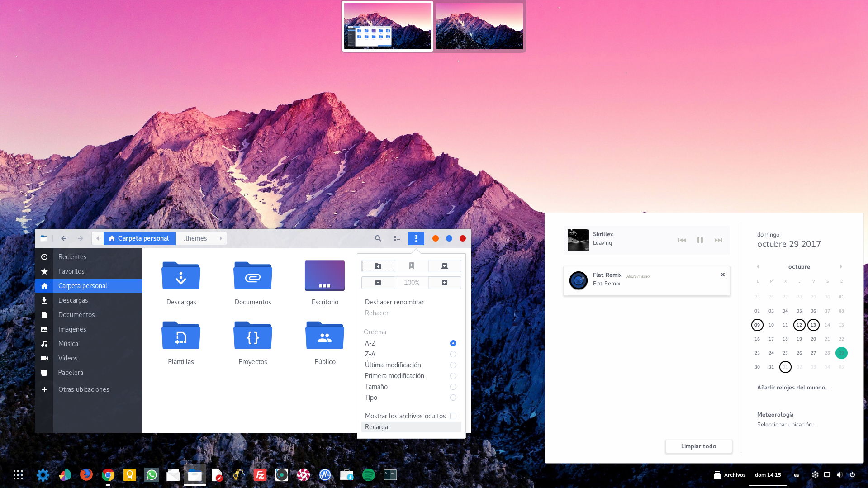Open file search with the magnifier icon
This screenshot has height=488, width=868.
pos(378,238)
